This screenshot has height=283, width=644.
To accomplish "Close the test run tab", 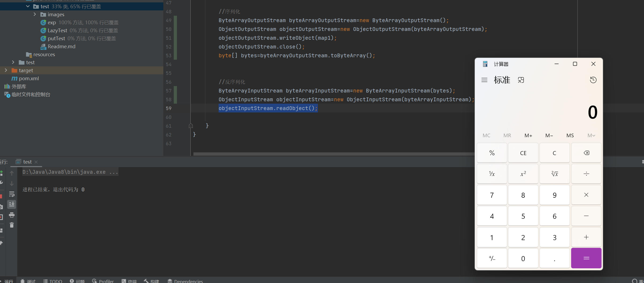I will (x=36, y=162).
